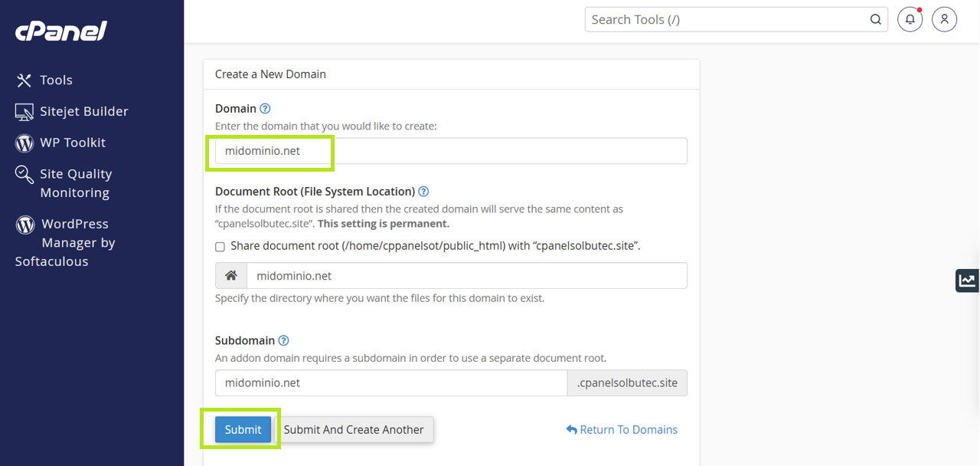This screenshot has width=980, height=466.
Task: Click the search magnifier icon
Action: 875,20
